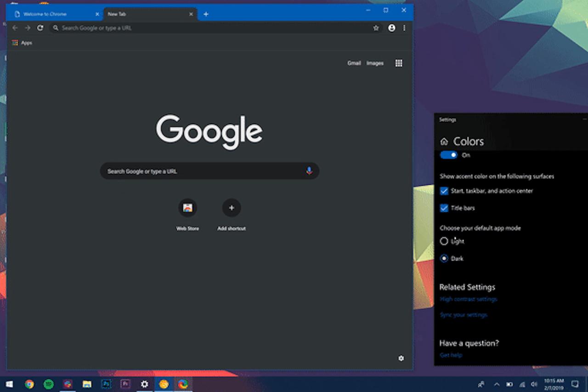This screenshot has width=588, height=392.
Task: Open the Google apps grid launcher
Action: pyautogui.click(x=398, y=63)
